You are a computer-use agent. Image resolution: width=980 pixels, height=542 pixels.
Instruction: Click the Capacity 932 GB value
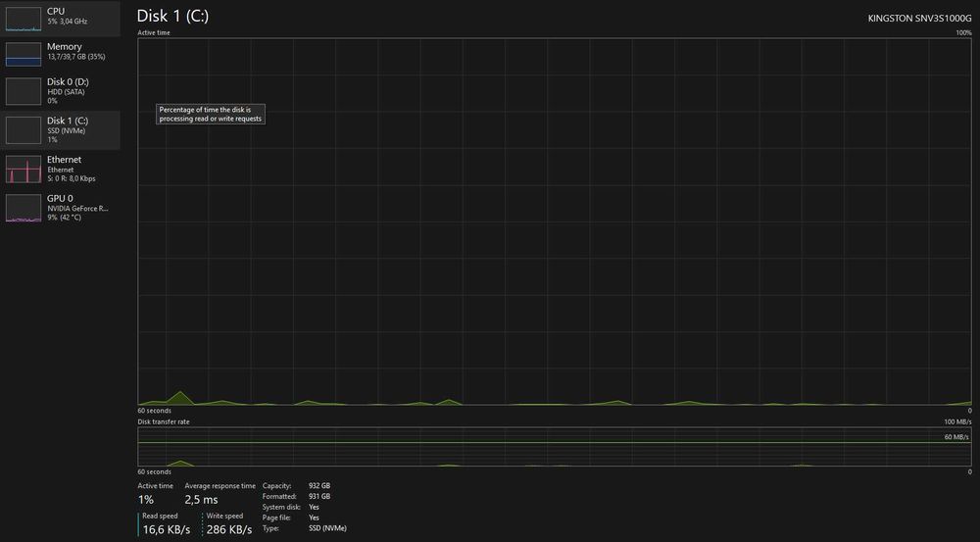click(x=319, y=486)
